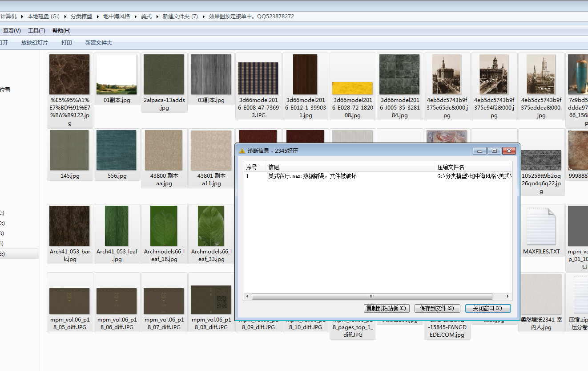Select the 美式客厅.max 数据错误 row
This screenshot has width=588, height=371.
378,176
